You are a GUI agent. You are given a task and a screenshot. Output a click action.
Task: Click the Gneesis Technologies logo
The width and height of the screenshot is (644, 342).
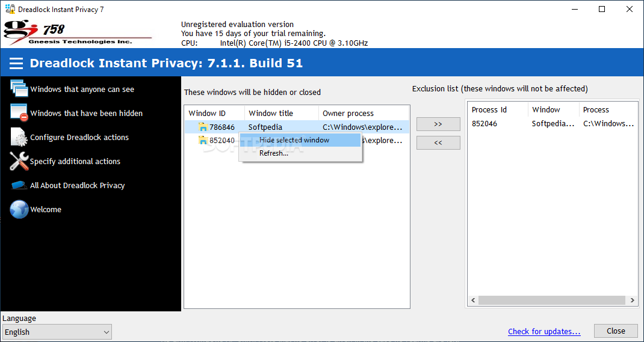[77, 33]
